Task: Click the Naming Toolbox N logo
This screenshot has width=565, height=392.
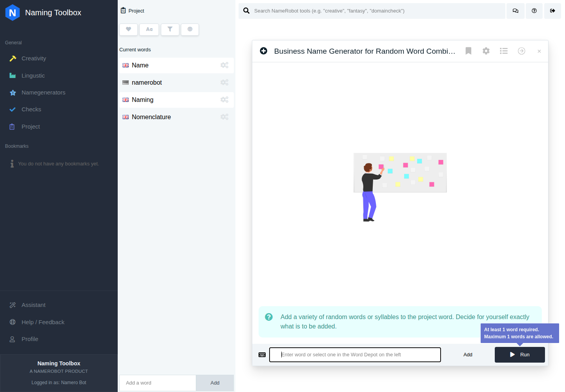Action: (x=13, y=13)
